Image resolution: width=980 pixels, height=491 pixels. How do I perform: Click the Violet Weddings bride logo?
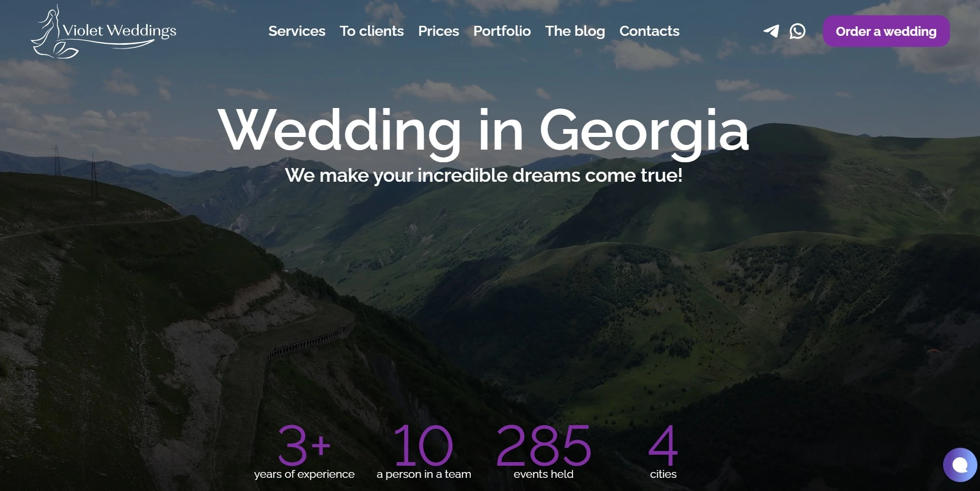(x=104, y=32)
